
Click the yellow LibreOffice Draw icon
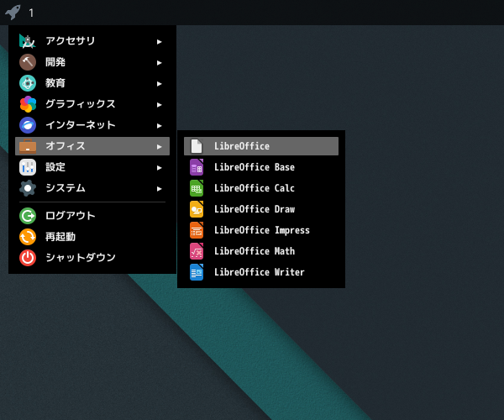point(197,209)
